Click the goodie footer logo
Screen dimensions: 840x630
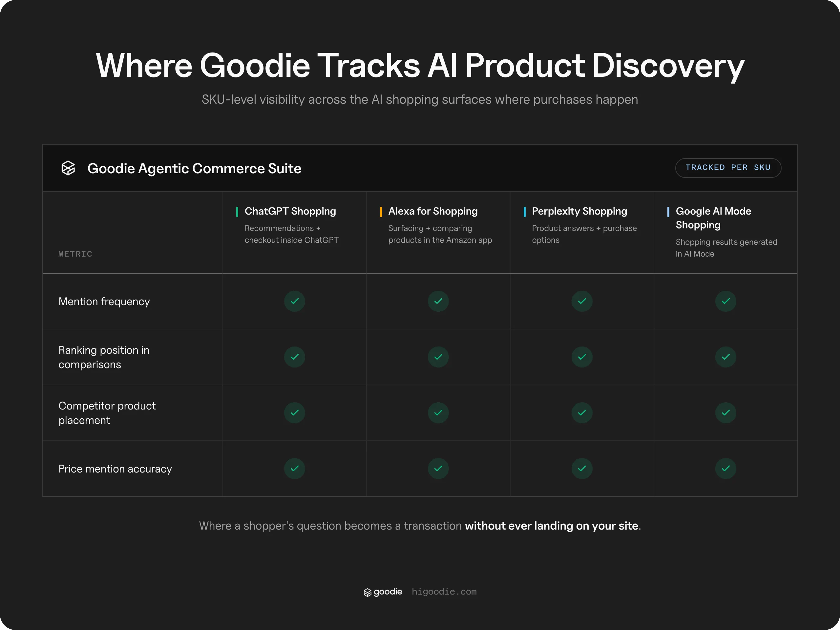pos(383,592)
